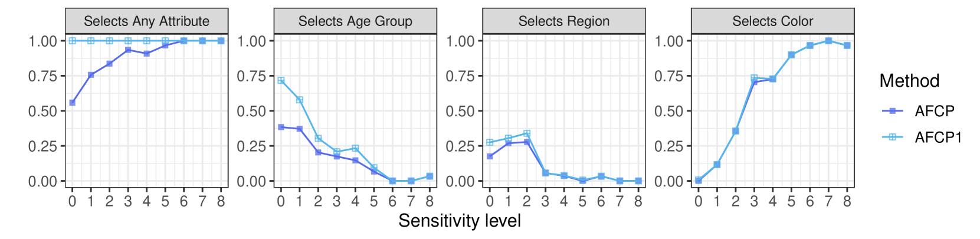Viewport: 980px width, 239px height.
Task: Click the "Sensitivity level" x-axis title
Action: [460, 221]
